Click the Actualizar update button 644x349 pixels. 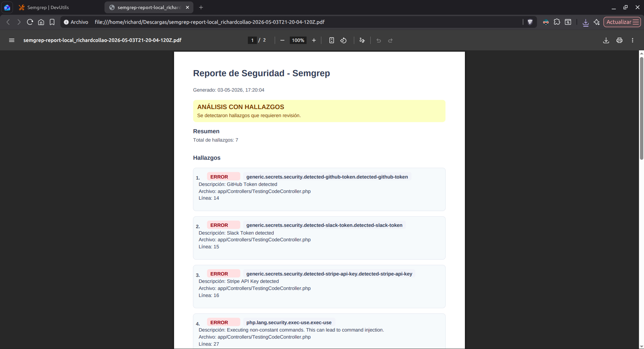pyautogui.click(x=622, y=22)
